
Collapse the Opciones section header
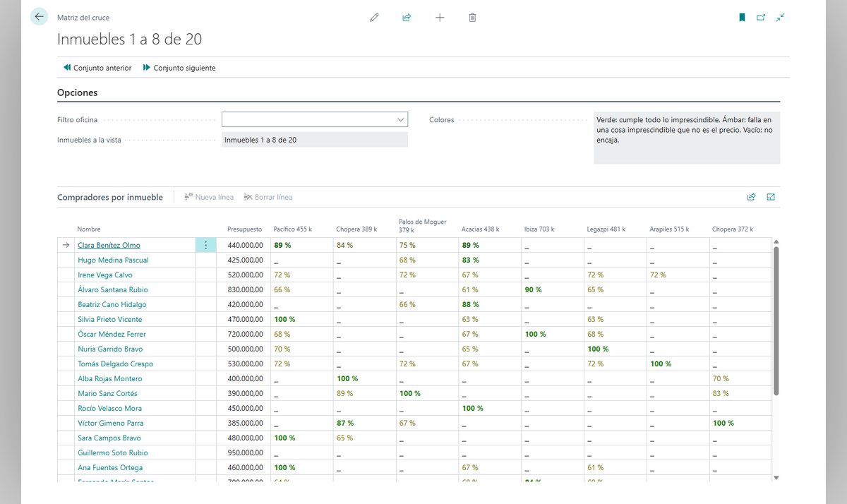[x=78, y=92]
